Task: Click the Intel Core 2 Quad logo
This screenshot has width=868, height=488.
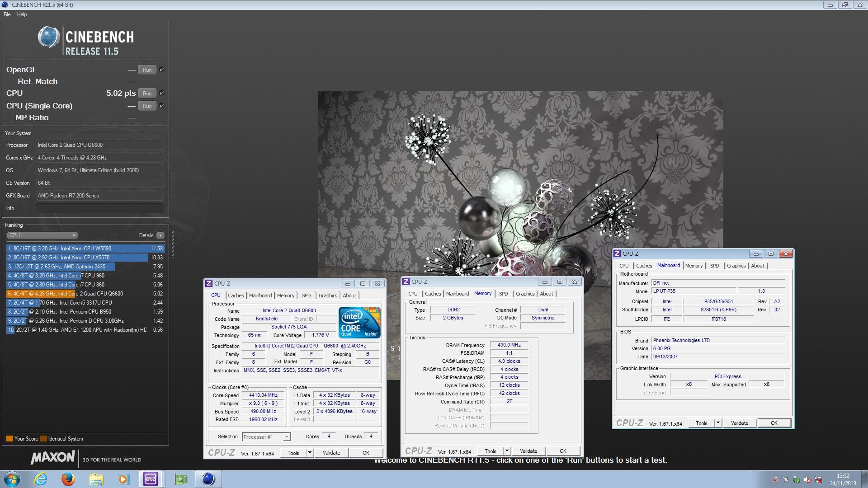Action: point(359,323)
